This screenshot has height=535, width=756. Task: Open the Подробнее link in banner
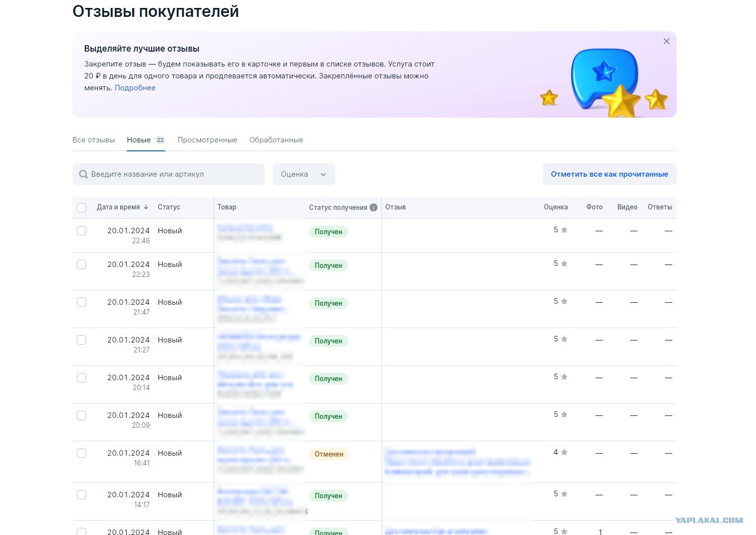pyautogui.click(x=135, y=88)
